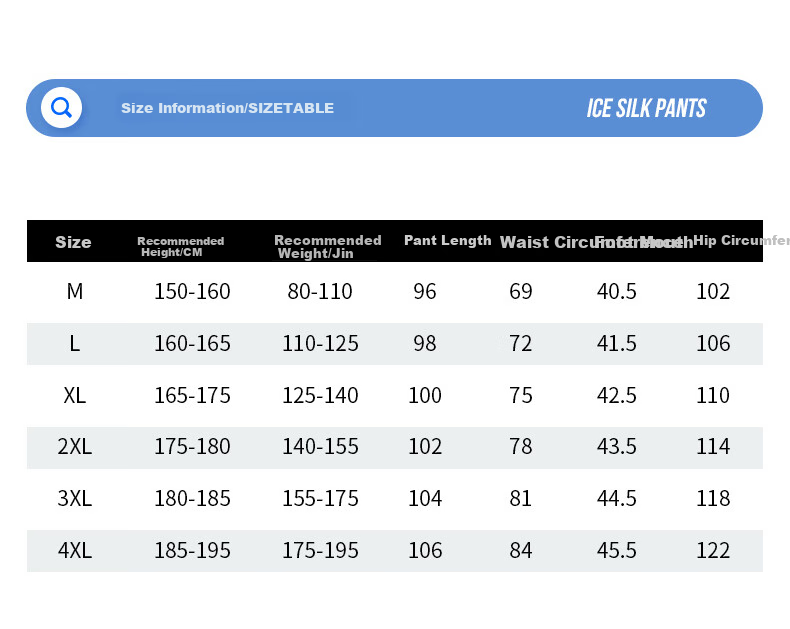Select the Recommended Weight/Jin header
Image resolution: width=790 pixels, height=629 pixels.
point(327,246)
